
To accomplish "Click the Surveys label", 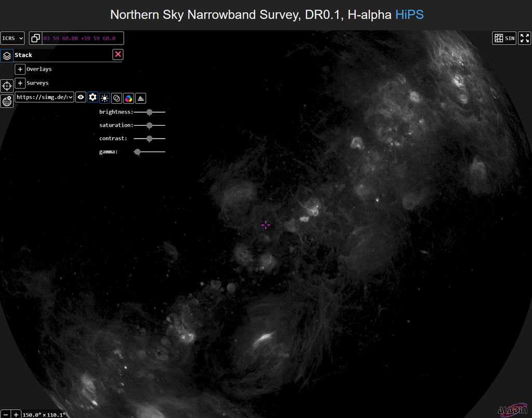I will 37,83.
